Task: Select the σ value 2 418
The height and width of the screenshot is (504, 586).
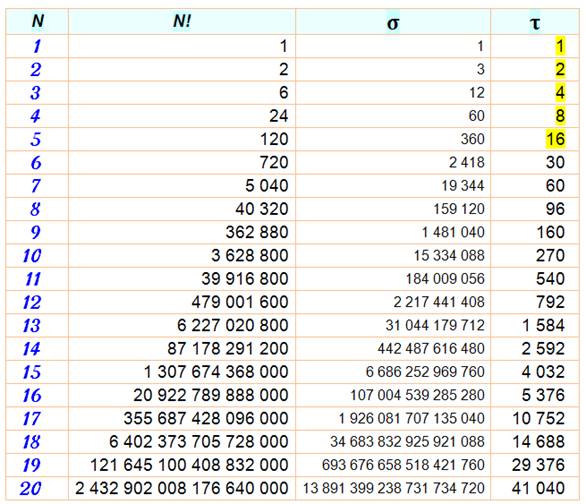Action: (x=467, y=163)
